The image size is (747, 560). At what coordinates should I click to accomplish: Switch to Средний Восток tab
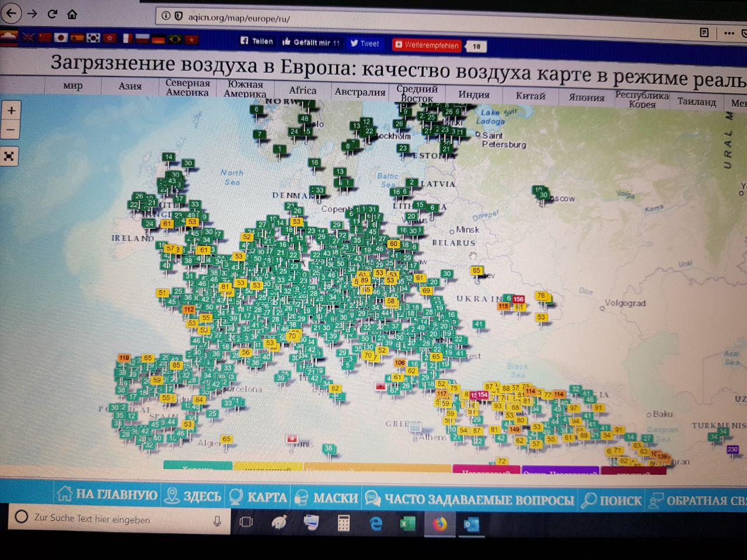[x=417, y=93]
